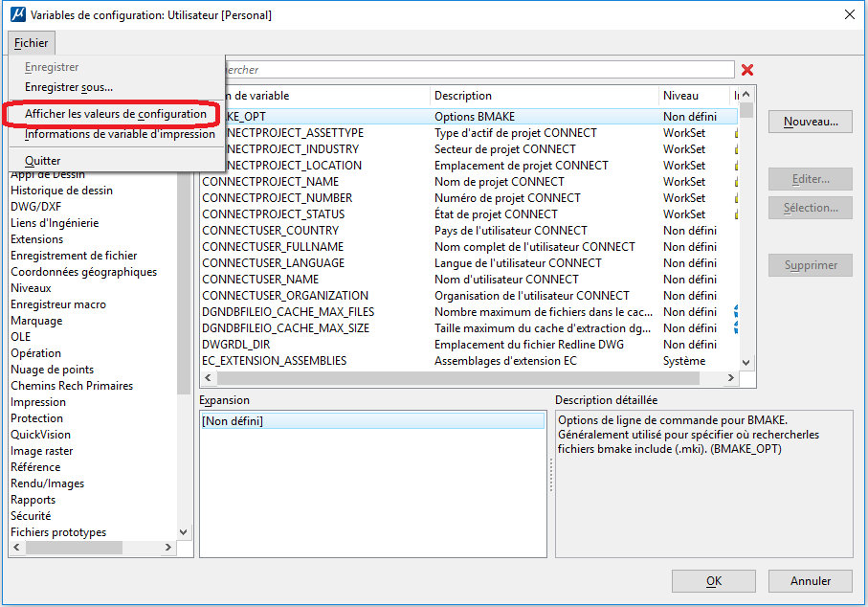Click the category list's right scroll arrow
The image size is (868, 607).
tap(168, 548)
